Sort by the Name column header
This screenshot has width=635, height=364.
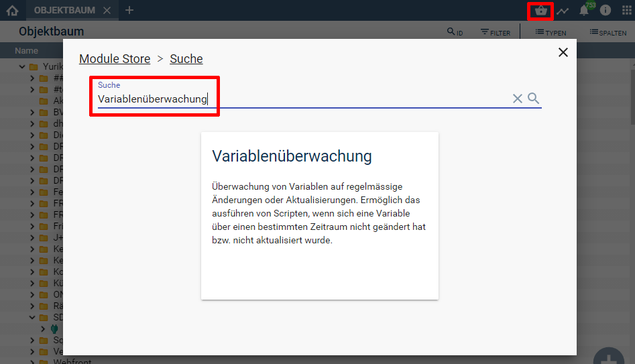click(x=26, y=51)
